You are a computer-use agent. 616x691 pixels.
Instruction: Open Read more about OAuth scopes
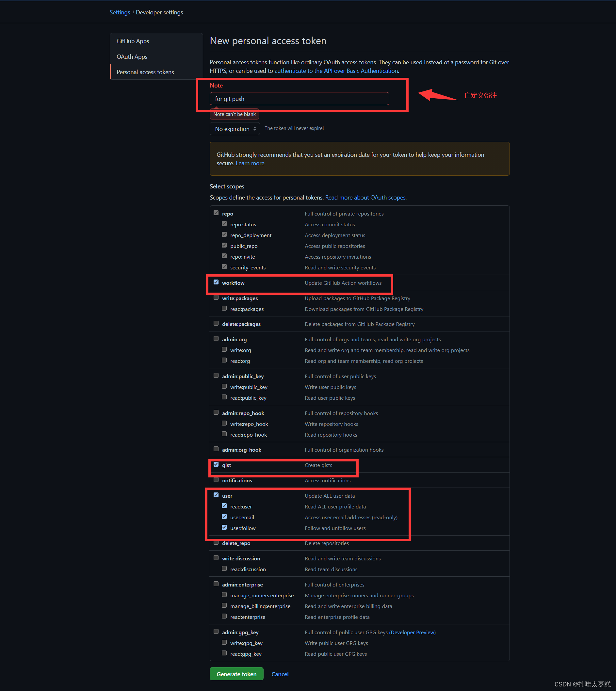click(x=365, y=197)
